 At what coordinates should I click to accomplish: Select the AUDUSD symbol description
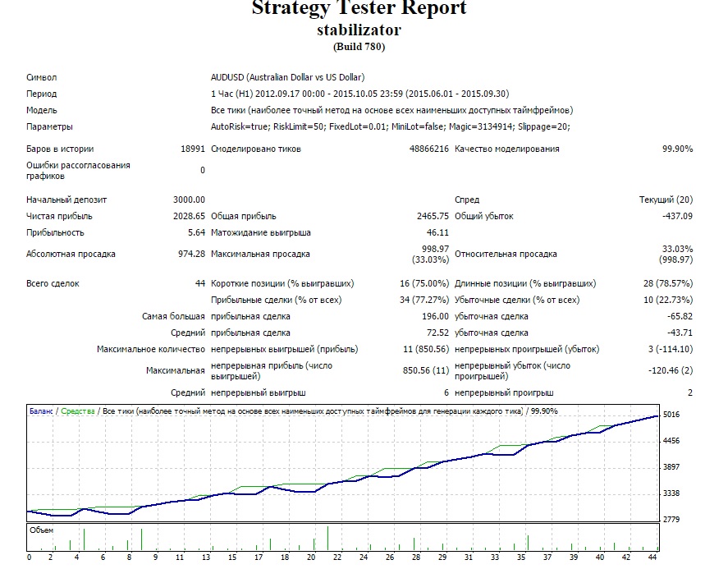point(287,77)
